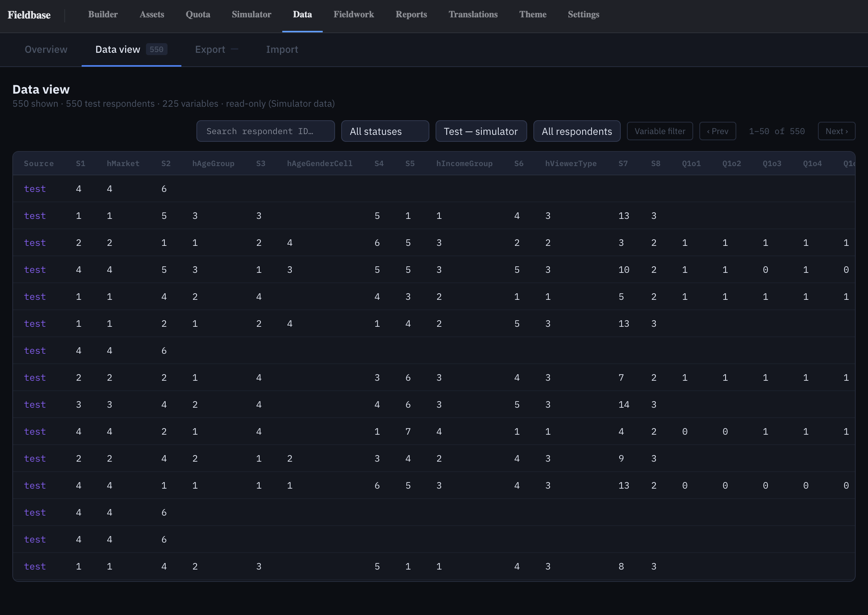The width and height of the screenshot is (868, 615).
Task: Open test link in row with S7 value 10
Action: pyautogui.click(x=35, y=270)
